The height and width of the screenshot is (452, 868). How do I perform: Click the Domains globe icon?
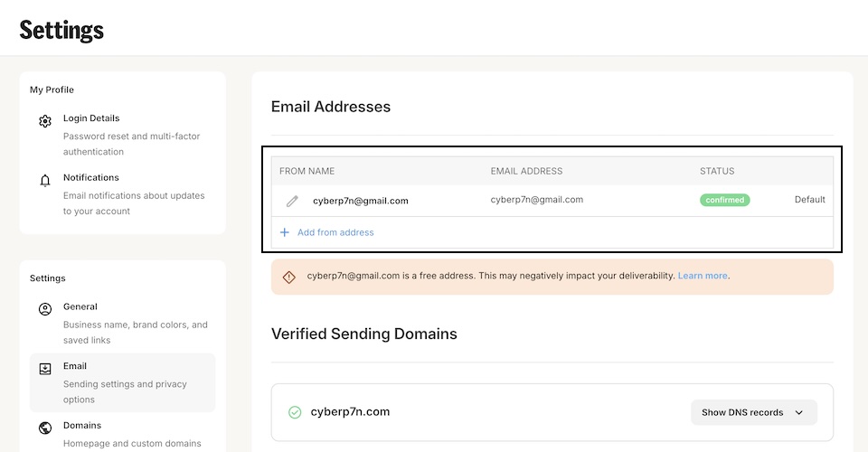[x=45, y=428]
